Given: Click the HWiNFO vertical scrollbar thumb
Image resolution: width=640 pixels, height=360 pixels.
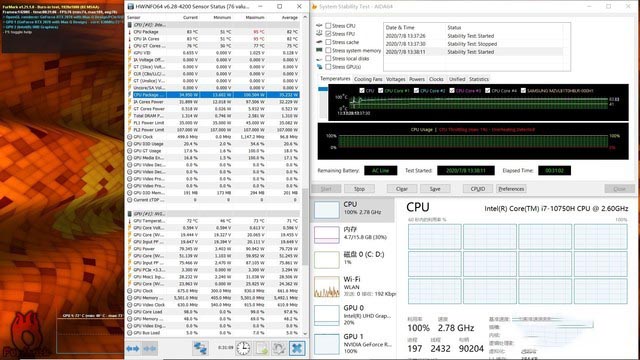Looking at the screenshot, I should click(x=305, y=226).
